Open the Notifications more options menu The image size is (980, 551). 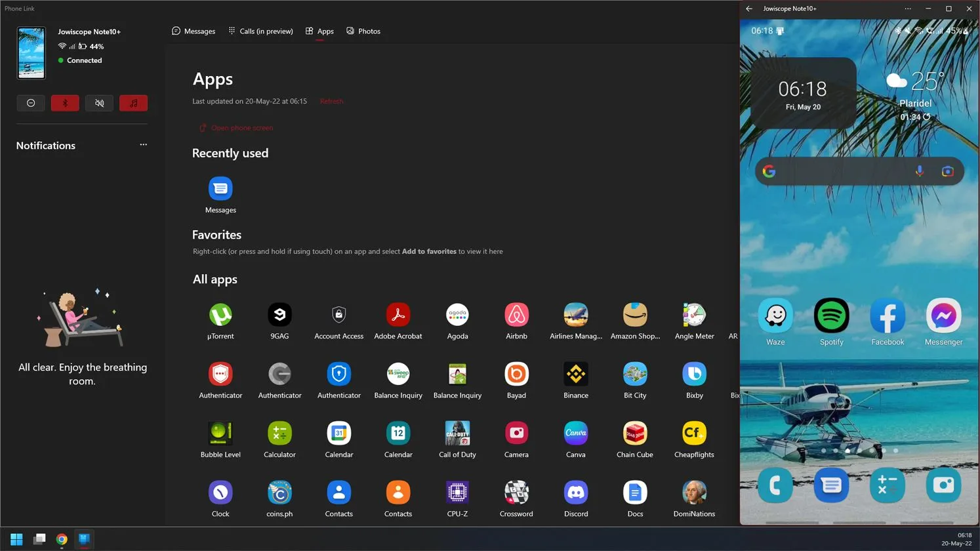[143, 144]
